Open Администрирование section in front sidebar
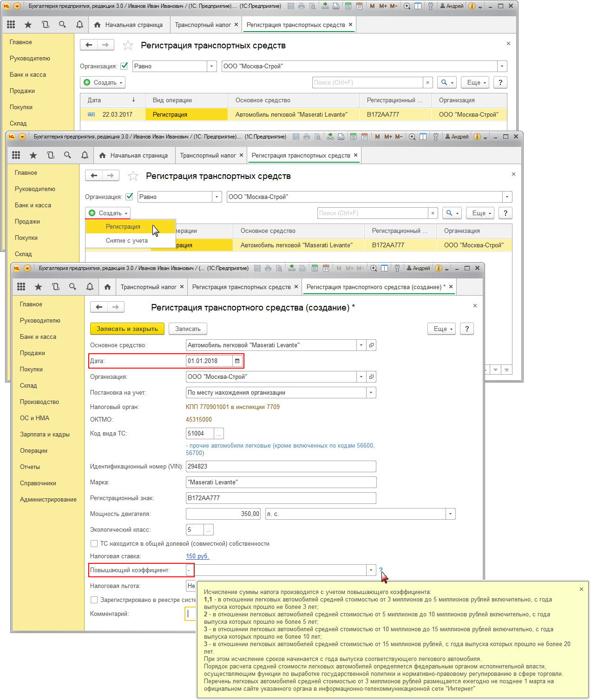Viewport: 591px width, 700px height. coord(48,499)
